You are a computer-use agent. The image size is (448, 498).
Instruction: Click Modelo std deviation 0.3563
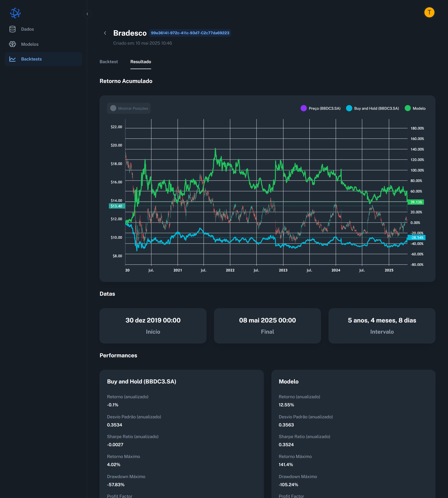point(286,425)
